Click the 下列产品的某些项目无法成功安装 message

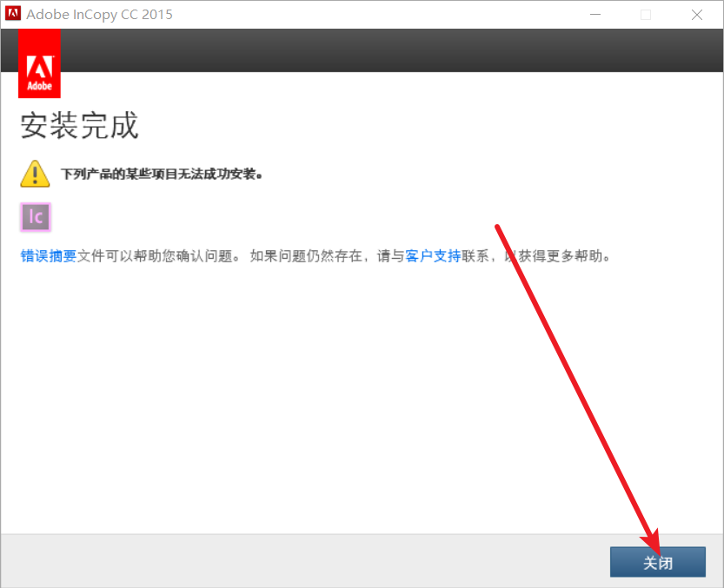(x=162, y=174)
